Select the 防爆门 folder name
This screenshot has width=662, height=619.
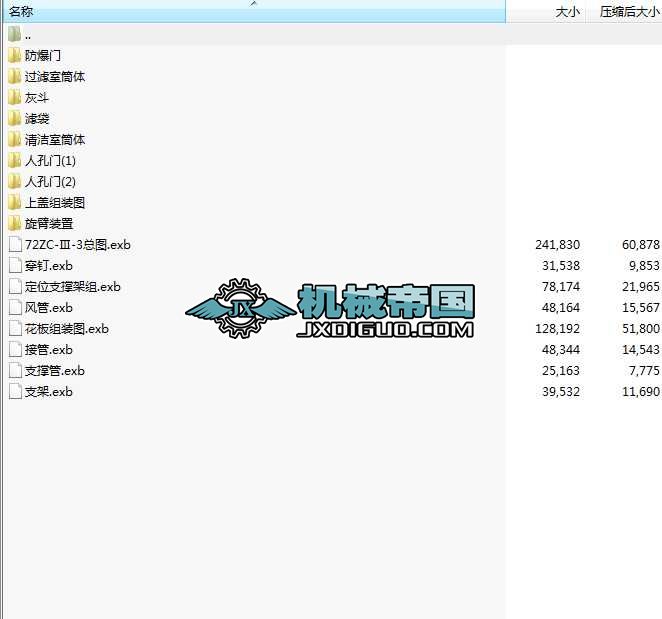[43, 55]
